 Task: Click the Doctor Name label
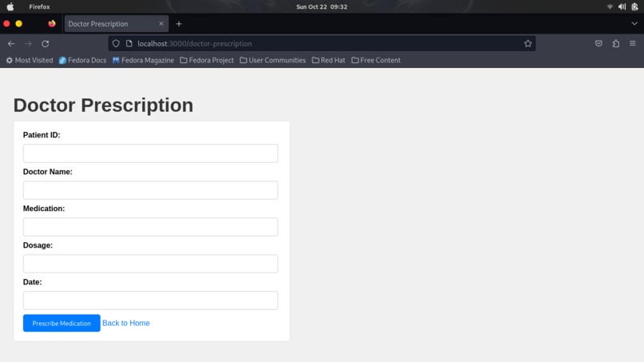48,172
